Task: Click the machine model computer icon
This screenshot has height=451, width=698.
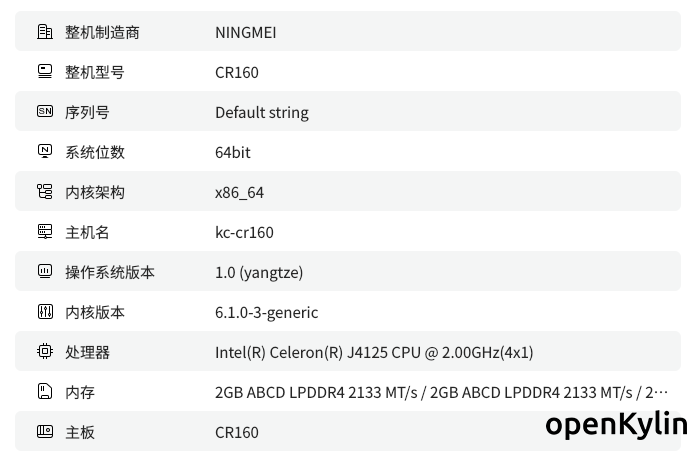Action: tap(45, 72)
